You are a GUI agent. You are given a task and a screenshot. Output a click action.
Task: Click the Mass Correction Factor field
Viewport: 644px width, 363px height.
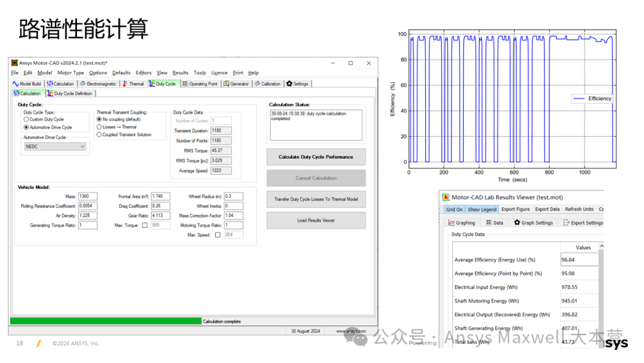click(233, 216)
